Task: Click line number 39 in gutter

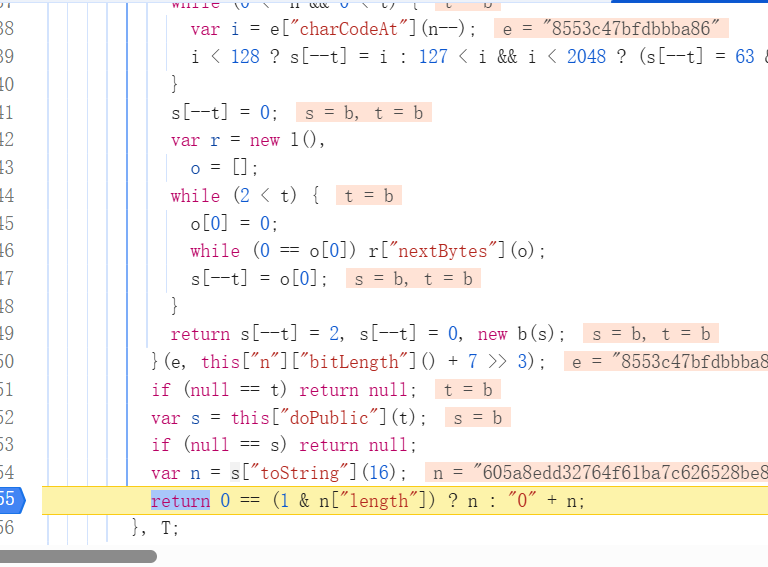Action: pyautogui.click(x=7, y=56)
